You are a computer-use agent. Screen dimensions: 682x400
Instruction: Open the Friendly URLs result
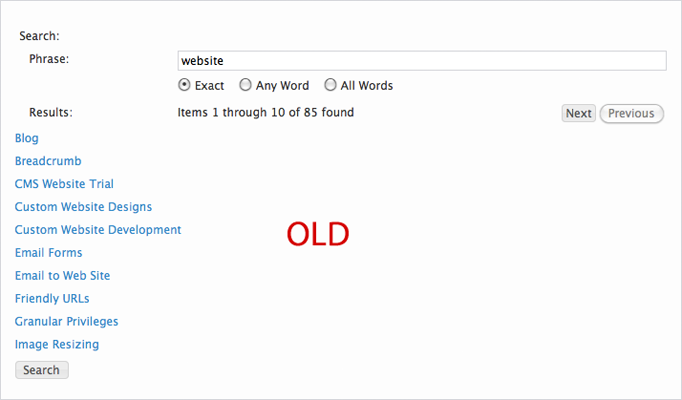click(x=52, y=299)
